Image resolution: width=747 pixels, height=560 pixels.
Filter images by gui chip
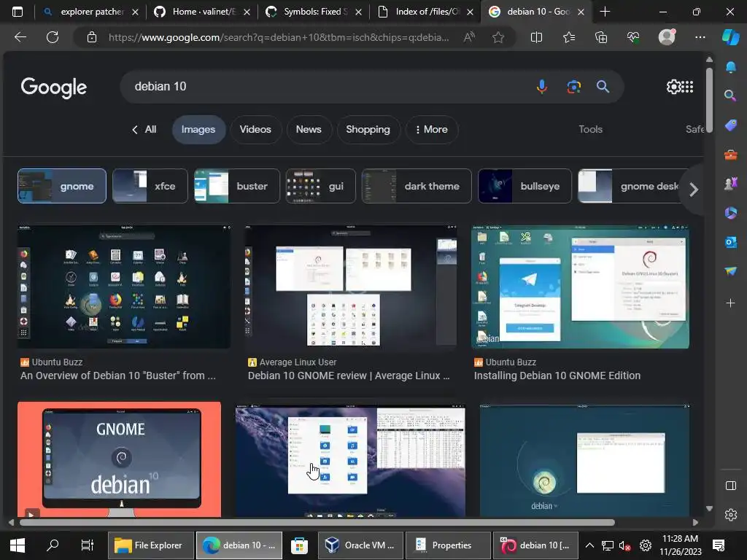click(320, 186)
